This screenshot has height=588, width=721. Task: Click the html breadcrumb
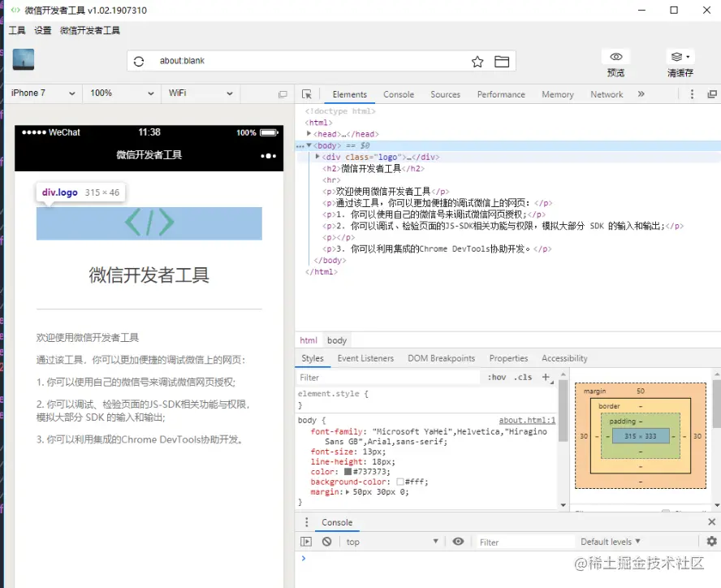click(309, 340)
